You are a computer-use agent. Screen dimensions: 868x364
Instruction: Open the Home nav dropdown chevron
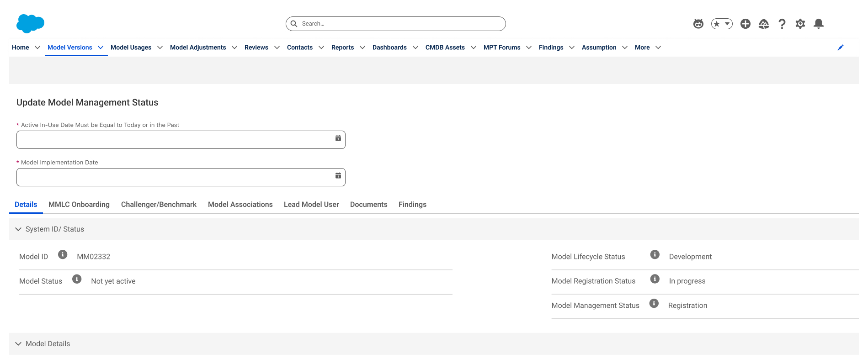(x=37, y=47)
